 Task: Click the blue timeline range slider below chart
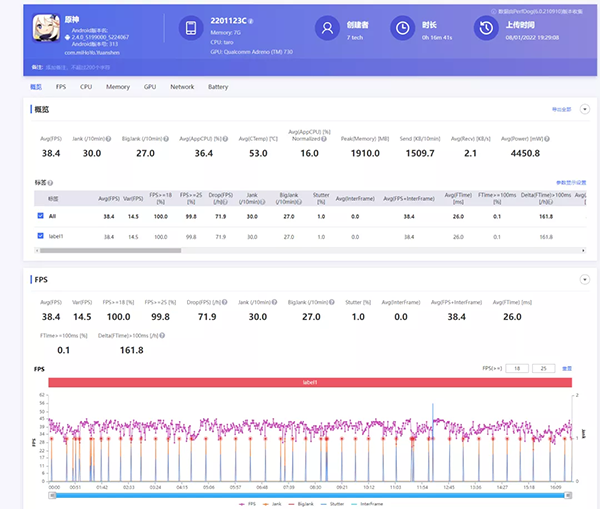tap(308, 494)
